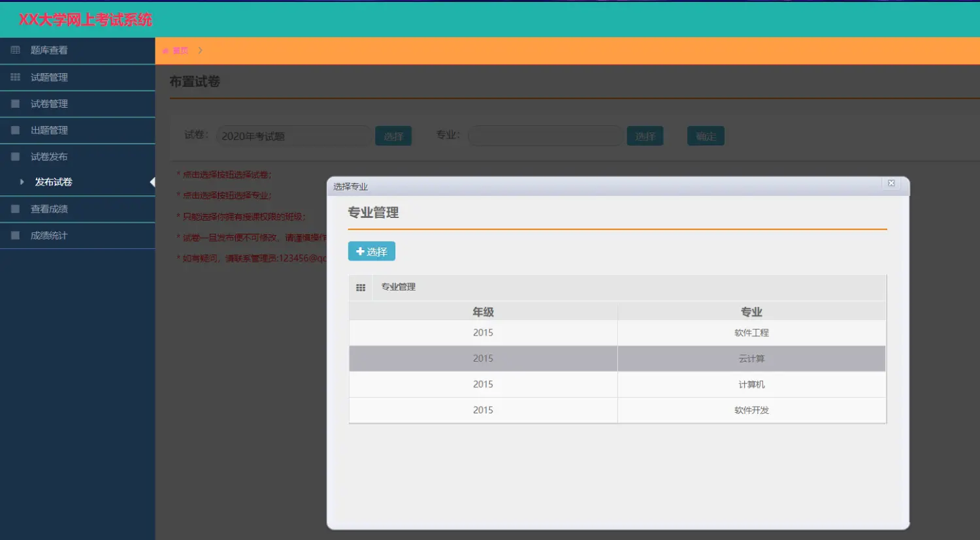
Task: Select the 软件工程 row cell
Action: (x=752, y=333)
